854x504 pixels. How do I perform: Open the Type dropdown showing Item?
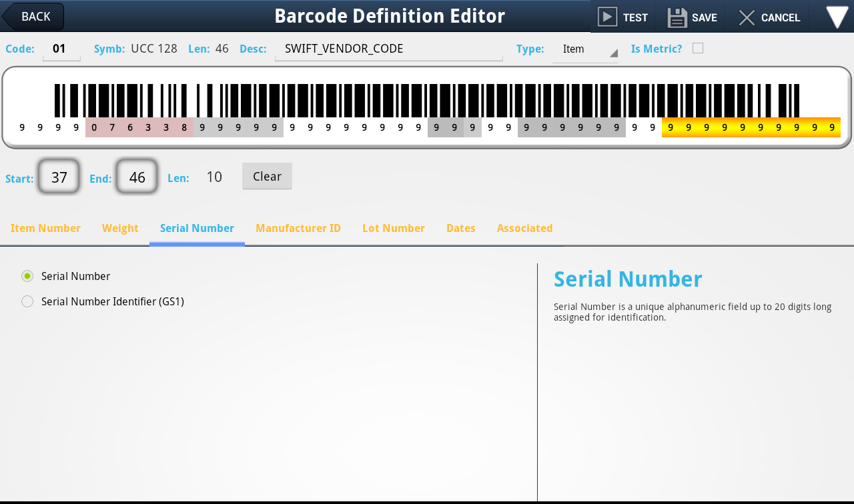tap(585, 49)
